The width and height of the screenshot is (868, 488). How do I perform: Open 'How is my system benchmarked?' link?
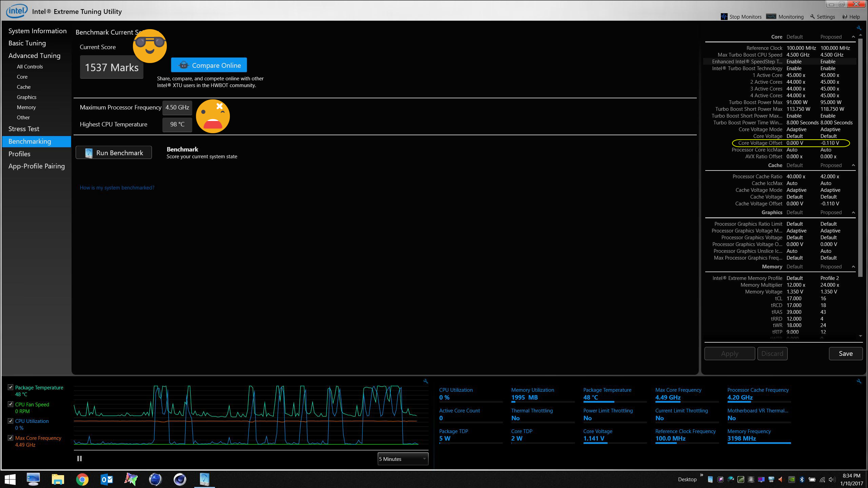[x=117, y=188]
